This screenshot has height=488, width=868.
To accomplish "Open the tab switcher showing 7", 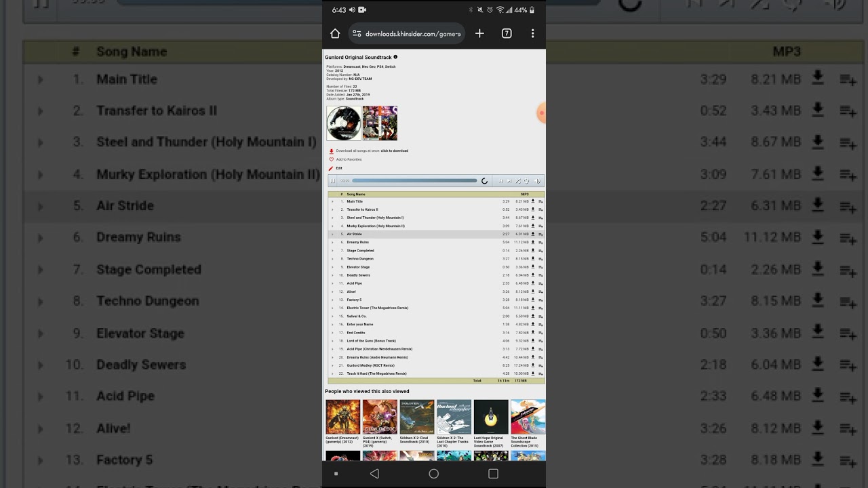I will tap(507, 33).
